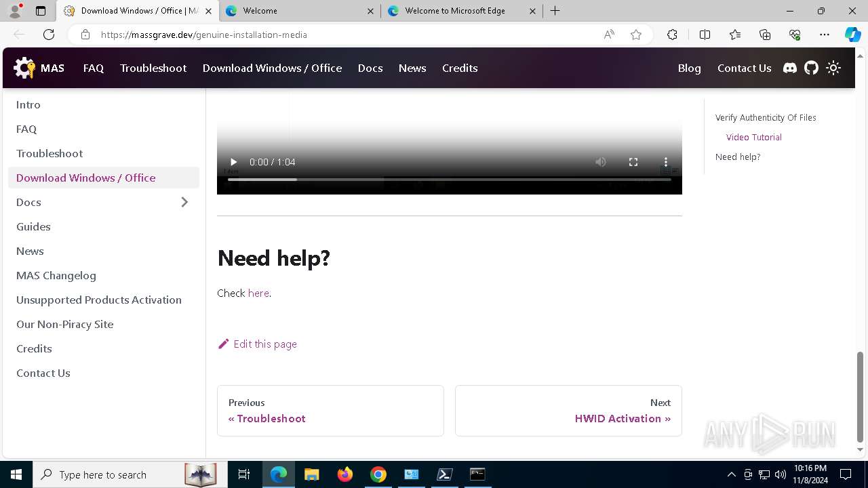Open Firefox from the taskbar
The image size is (868, 488).
coord(345,474)
